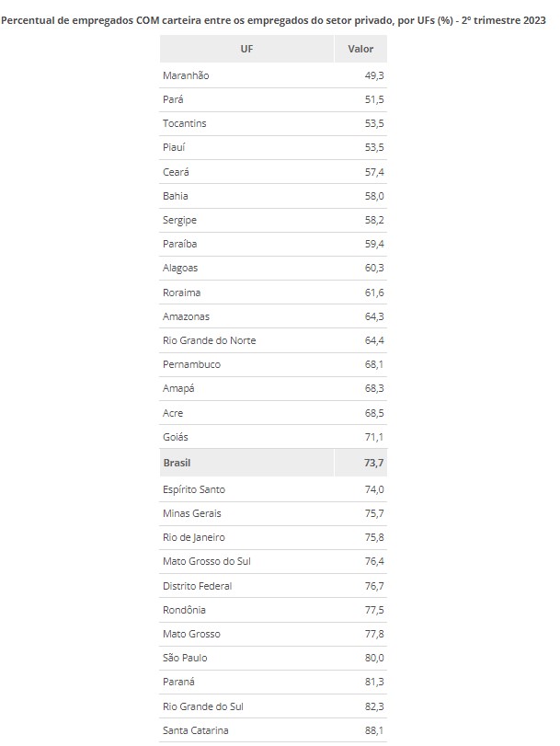Click the Brasil value 73,7
The width and height of the screenshot is (560, 746).
pyautogui.click(x=365, y=463)
